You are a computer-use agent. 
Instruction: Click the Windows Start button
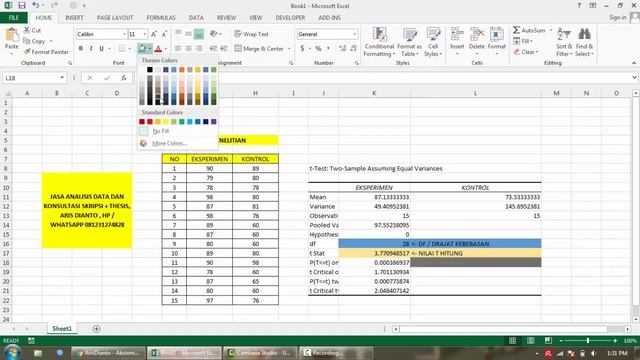12,352
